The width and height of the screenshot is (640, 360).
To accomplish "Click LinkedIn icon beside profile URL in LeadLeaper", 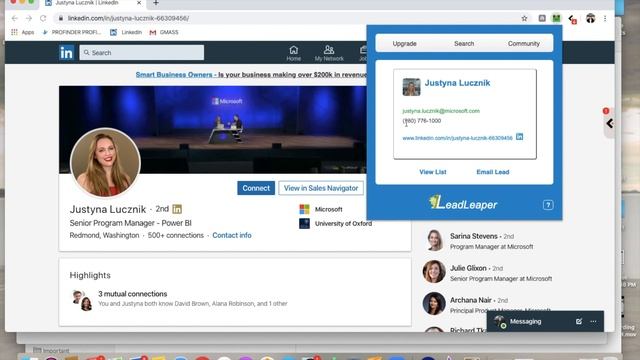I will (x=519, y=137).
